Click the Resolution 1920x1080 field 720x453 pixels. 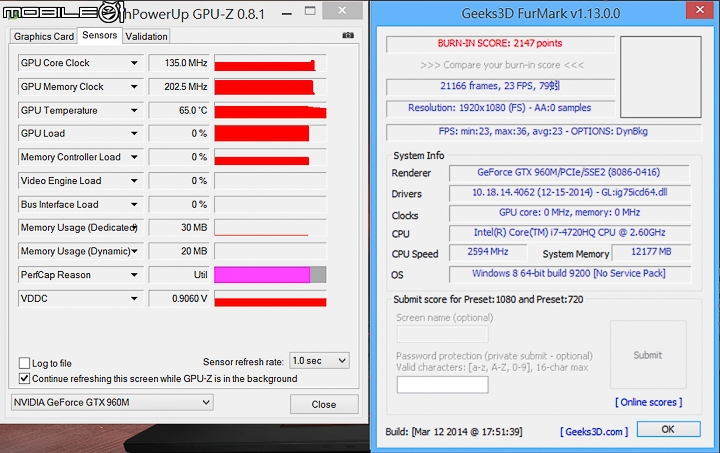tap(501, 108)
